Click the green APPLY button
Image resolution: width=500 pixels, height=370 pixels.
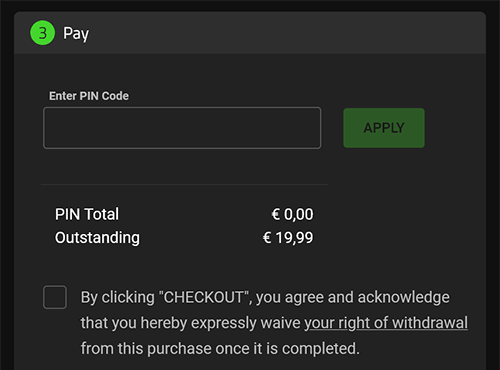(x=384, y=128)
